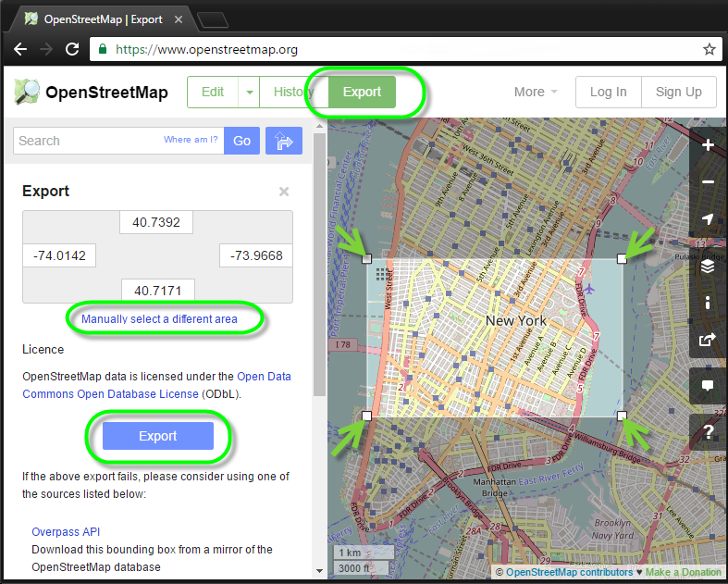The width and height of the screenshot is (728, 584).
Task: Open the Edit tab
Action: [213, 92]
